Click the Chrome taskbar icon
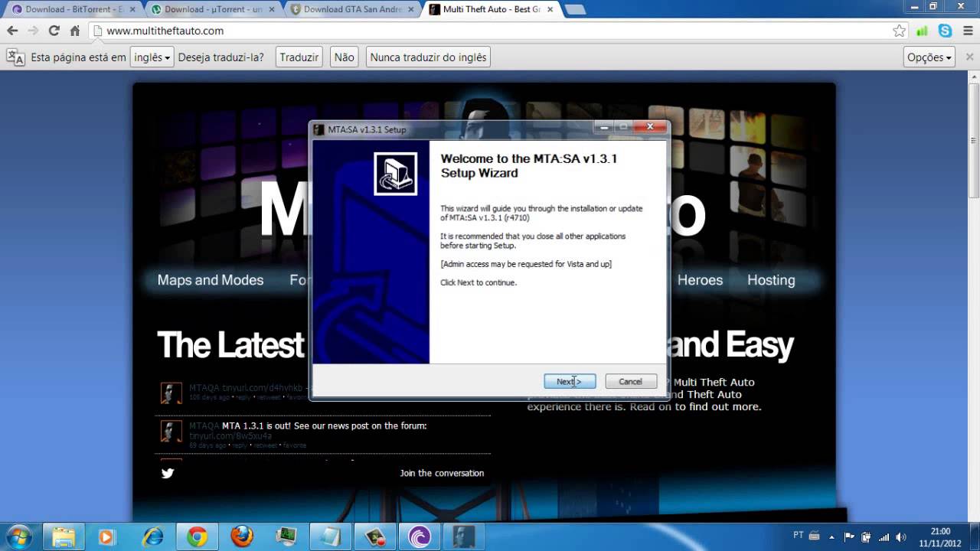 point(197,536)
